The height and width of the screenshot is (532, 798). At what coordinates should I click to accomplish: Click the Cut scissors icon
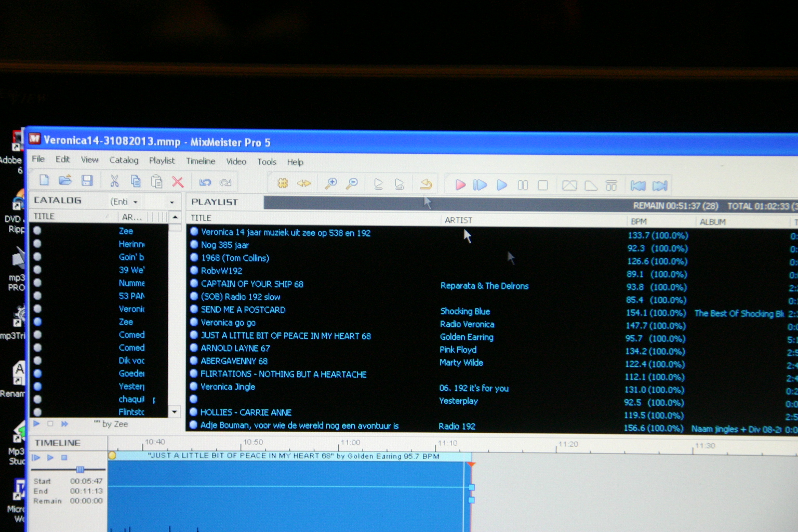(114, 181)
